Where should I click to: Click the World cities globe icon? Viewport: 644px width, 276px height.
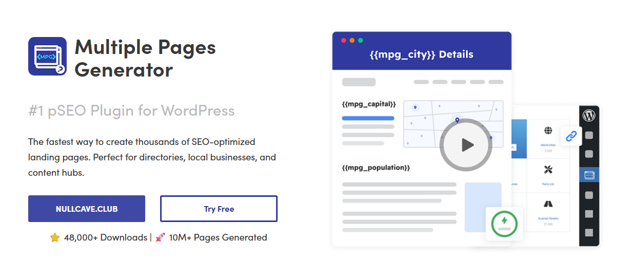[x=548, y=131]
